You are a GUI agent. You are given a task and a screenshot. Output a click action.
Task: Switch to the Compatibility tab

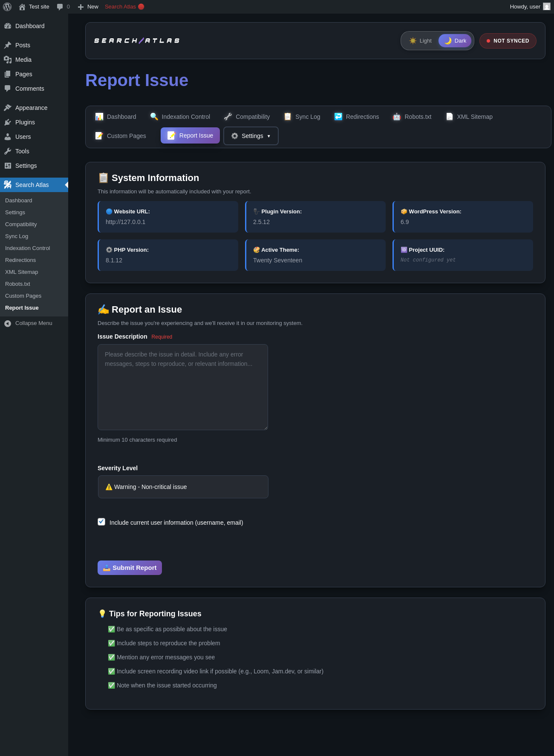pyautogui.click(x=247, y=117)
